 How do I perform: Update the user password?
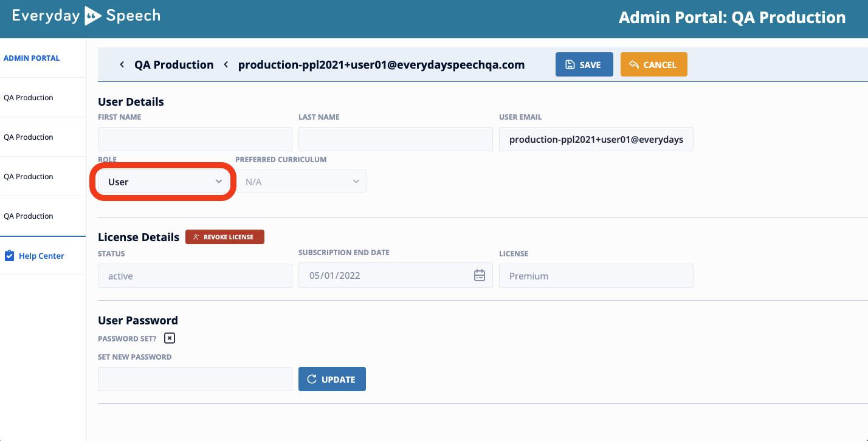pyautogui.click(x=332, y=379)
